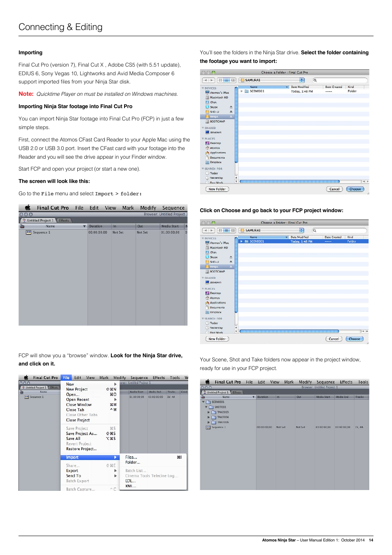Switch to column view in dialog with unhighlighted SCENE001
The width and height of the screenshot is (392, 555).
coord(233,80)
